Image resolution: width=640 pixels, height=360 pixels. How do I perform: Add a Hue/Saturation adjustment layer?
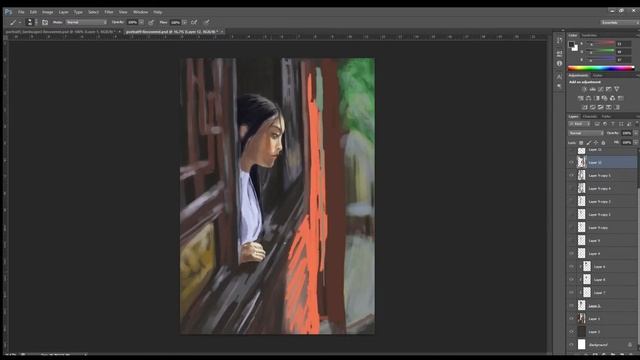pyautogui.click(x=580, y=98)
